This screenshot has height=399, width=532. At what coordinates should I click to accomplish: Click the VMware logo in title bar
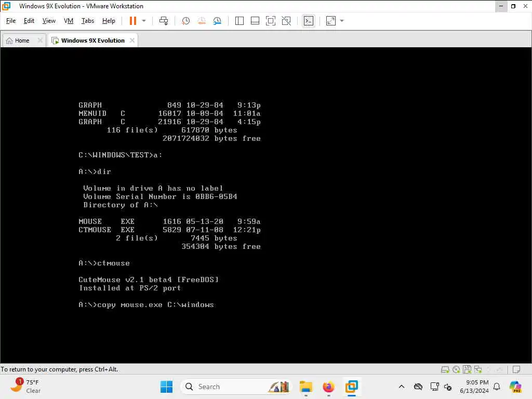click(x=6, y=6)
